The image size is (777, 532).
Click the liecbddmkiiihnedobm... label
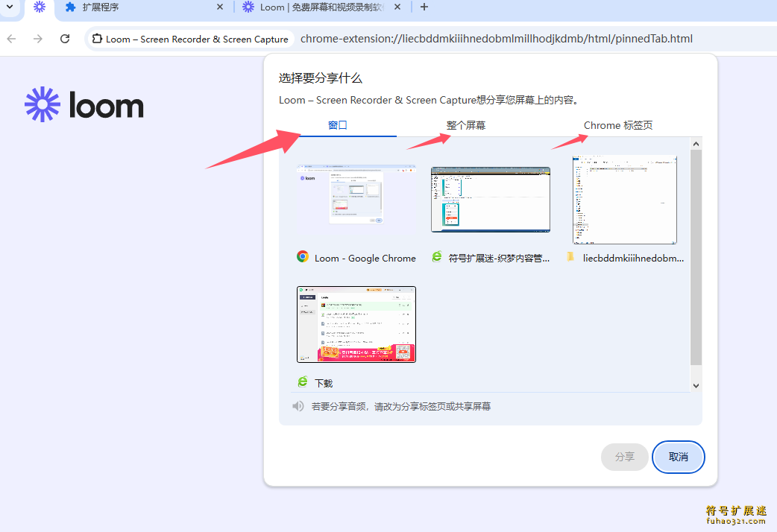pyautogui.click(x=633, y=258)
